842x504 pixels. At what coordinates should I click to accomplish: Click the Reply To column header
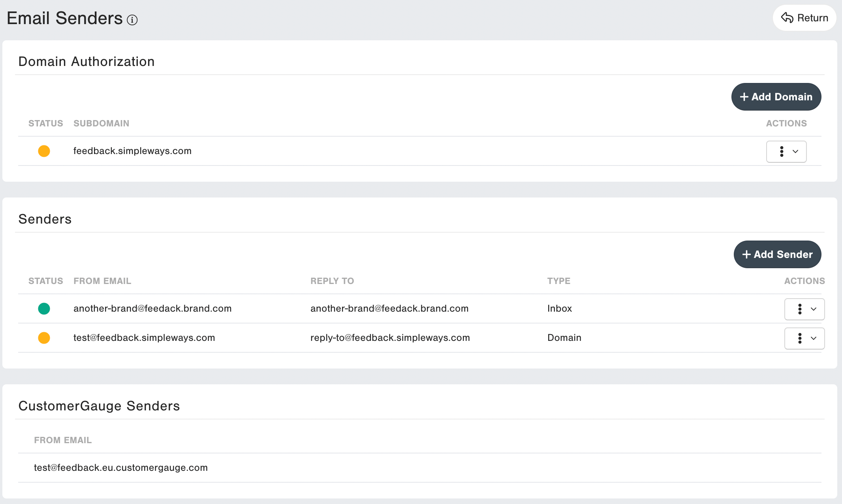(332, 281)
